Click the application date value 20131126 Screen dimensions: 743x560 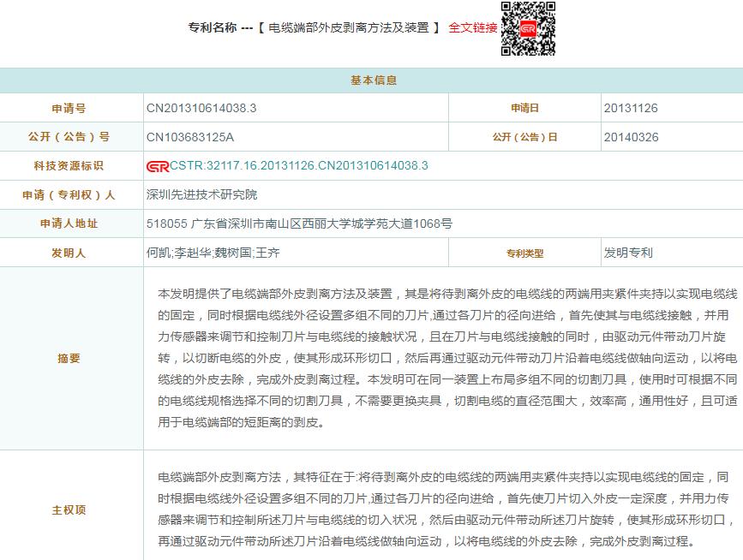tap(631, 109)
